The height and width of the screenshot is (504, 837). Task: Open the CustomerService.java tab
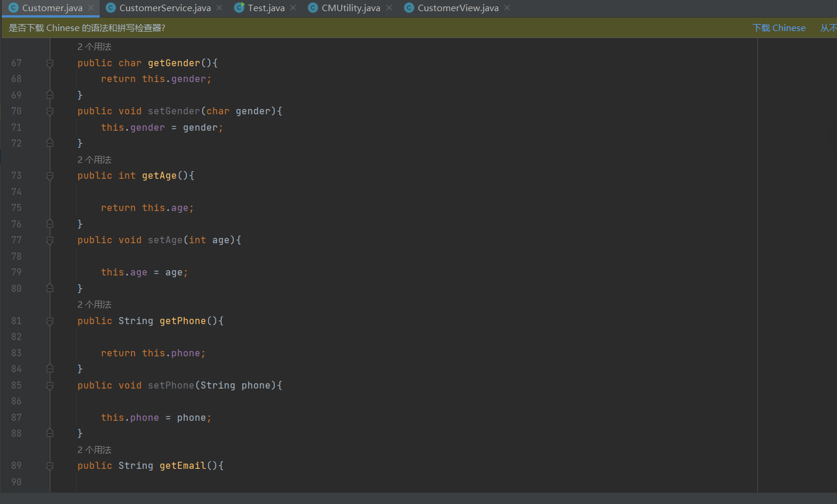click(165, 8)
